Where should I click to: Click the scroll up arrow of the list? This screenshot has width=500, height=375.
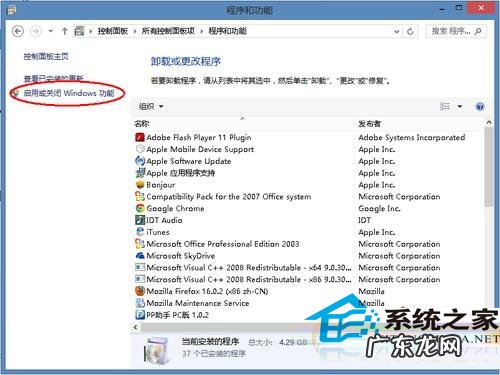489,123
